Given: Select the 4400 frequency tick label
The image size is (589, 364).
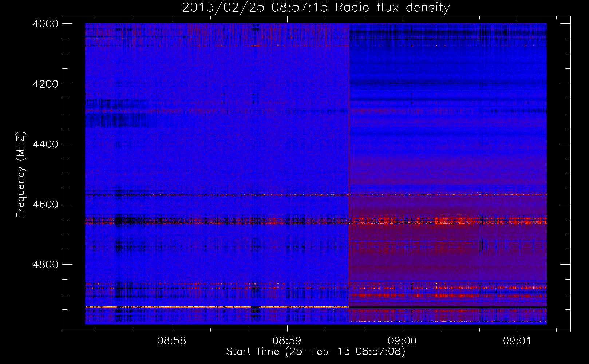Looking at the screenshot, I should [x=46, y=144].
